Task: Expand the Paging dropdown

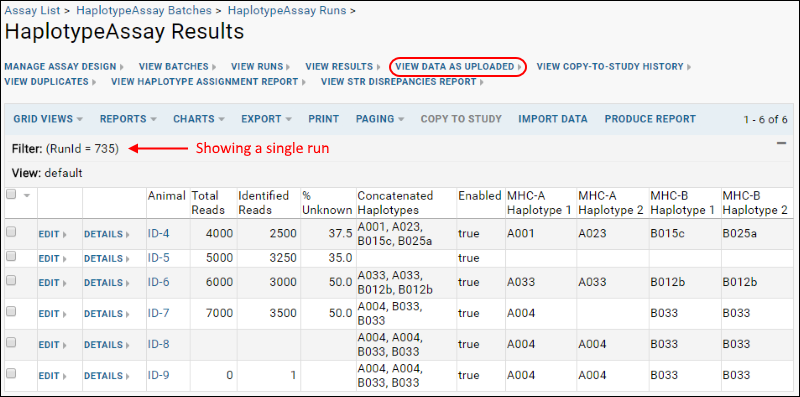Action: point(380,119)
